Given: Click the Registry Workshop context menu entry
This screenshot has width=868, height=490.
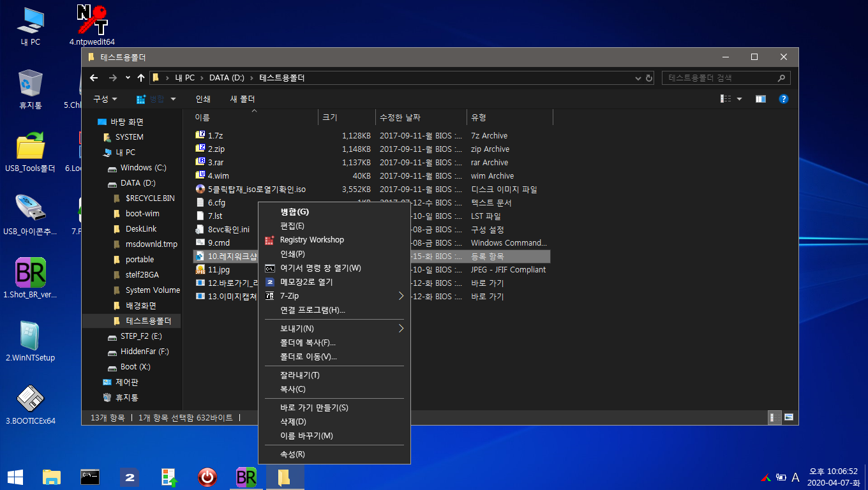Looking at the screenshot, I should click(334, 240).
